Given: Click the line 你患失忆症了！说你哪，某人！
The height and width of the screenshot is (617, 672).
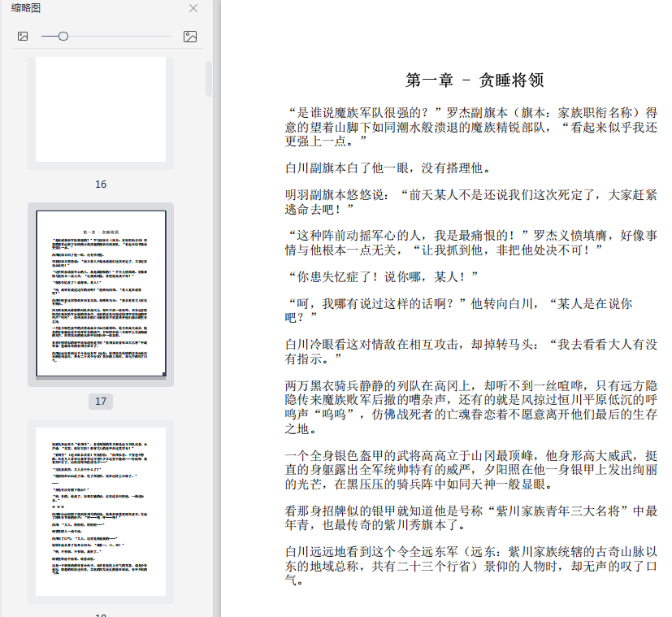Looking at the screenshot, I should (x=382, y=276).
